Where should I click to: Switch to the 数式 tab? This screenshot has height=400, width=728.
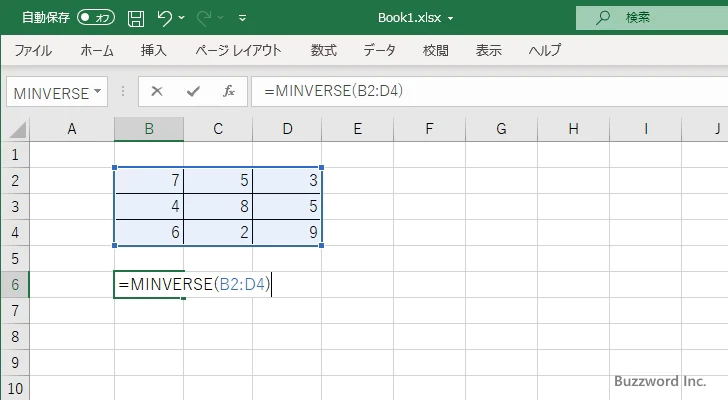coord(324,50)
